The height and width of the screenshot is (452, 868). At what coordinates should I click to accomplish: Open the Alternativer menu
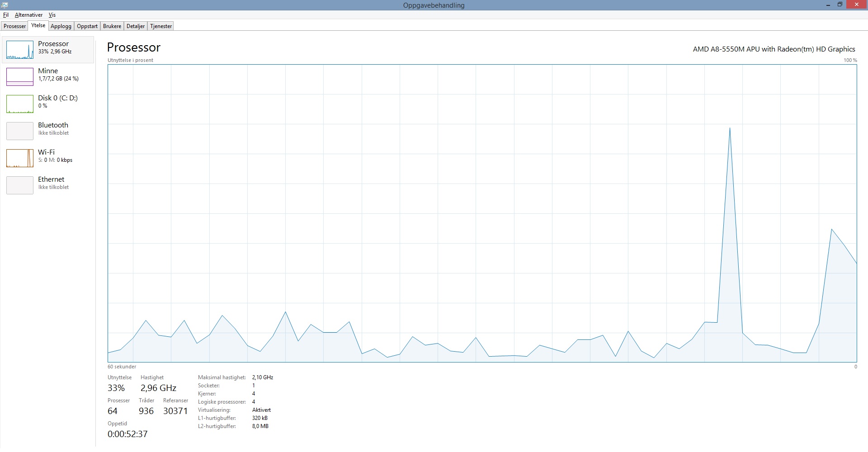28,15
